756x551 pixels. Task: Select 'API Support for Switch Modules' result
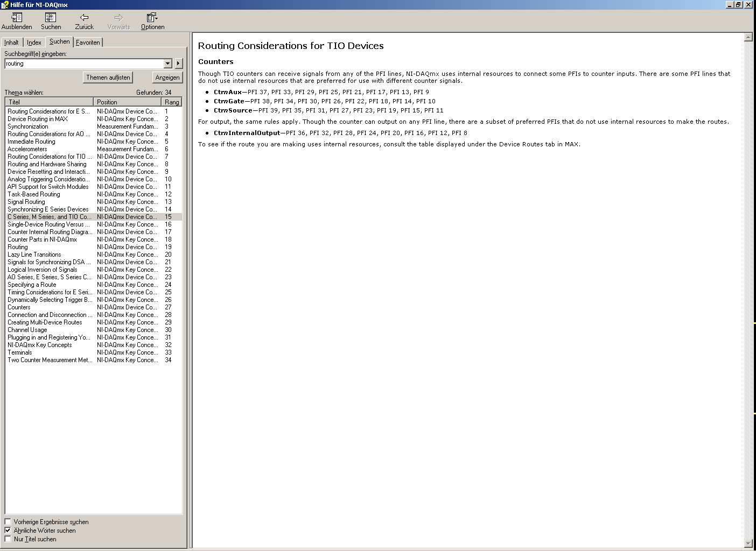click(94, 187)
